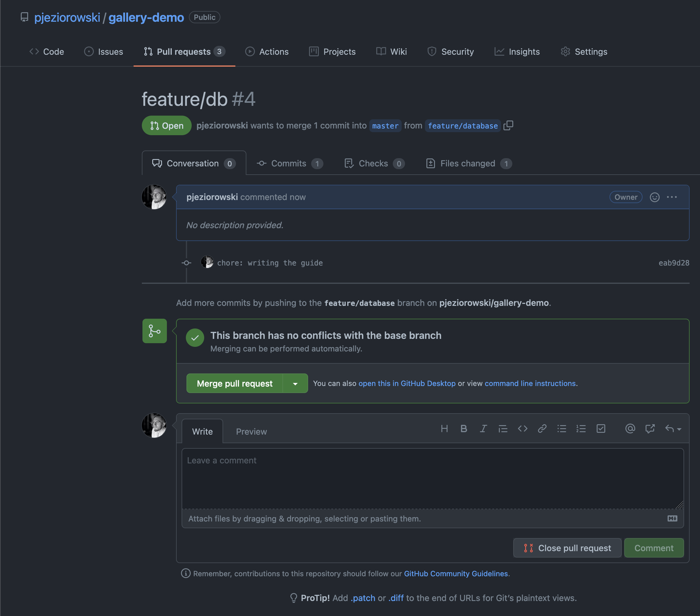Viewport: 700px width, 616px height.
Task: Open saved replies dropdown
Action: click(x=673, y=429)
